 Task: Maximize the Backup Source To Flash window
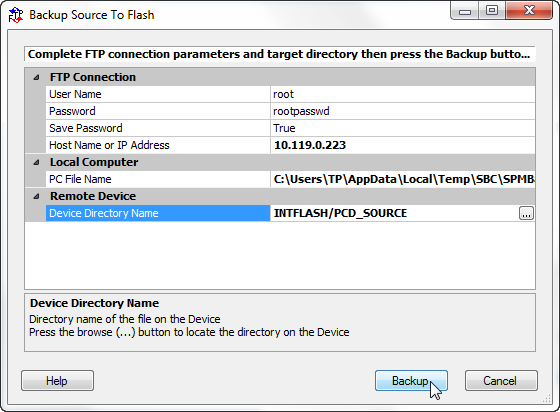pos(492,11)
